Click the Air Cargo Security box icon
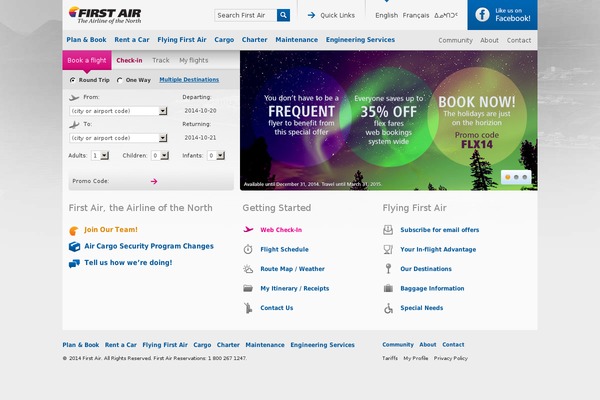This screenshot has height=400, width=600. coord(74,247)
